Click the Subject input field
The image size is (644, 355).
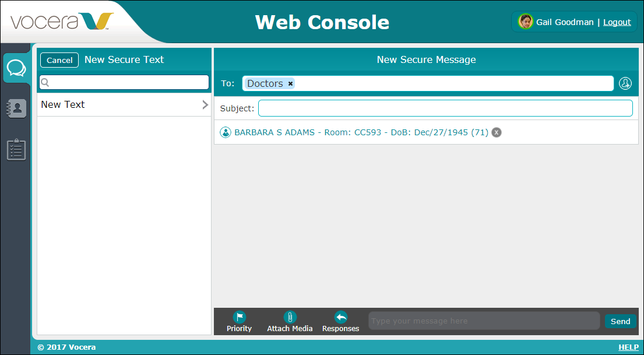[445, 108]
